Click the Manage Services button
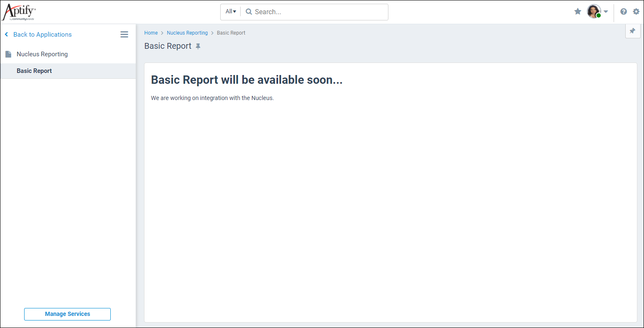The image size is (644, 328). [x=67, y=314]
